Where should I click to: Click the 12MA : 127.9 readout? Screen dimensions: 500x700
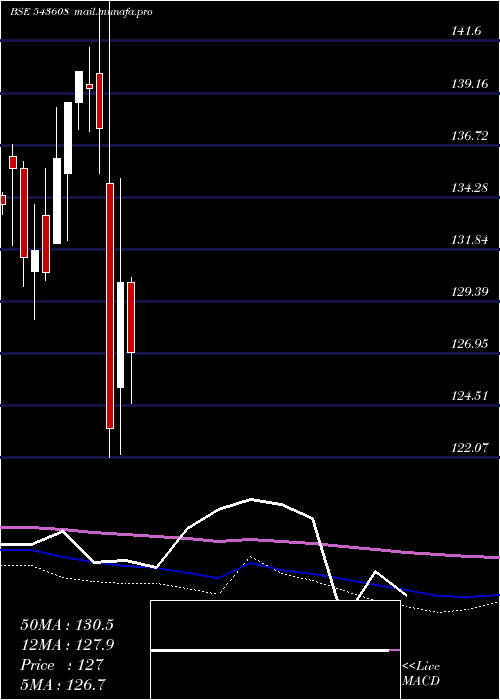point(67,645)
